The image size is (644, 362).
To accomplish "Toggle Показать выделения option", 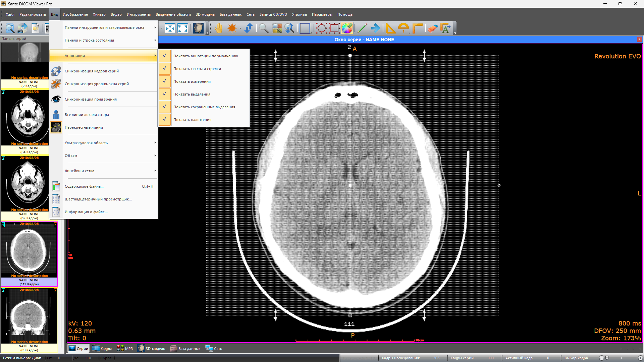I will (x=204, y=94).
